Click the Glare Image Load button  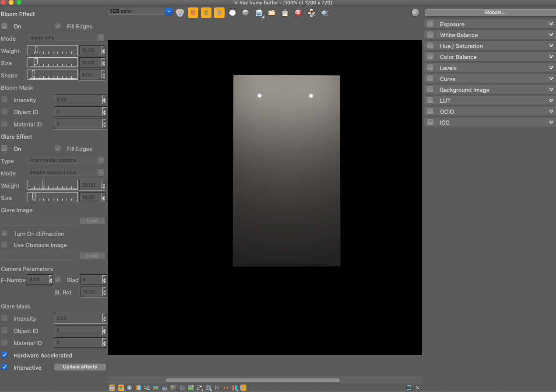coord(92,221)
